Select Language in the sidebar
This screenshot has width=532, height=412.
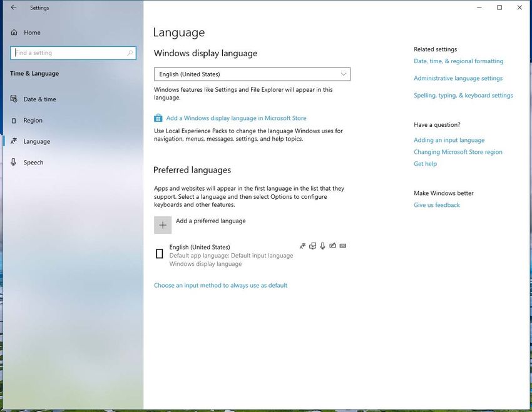[x=73, y=141]
